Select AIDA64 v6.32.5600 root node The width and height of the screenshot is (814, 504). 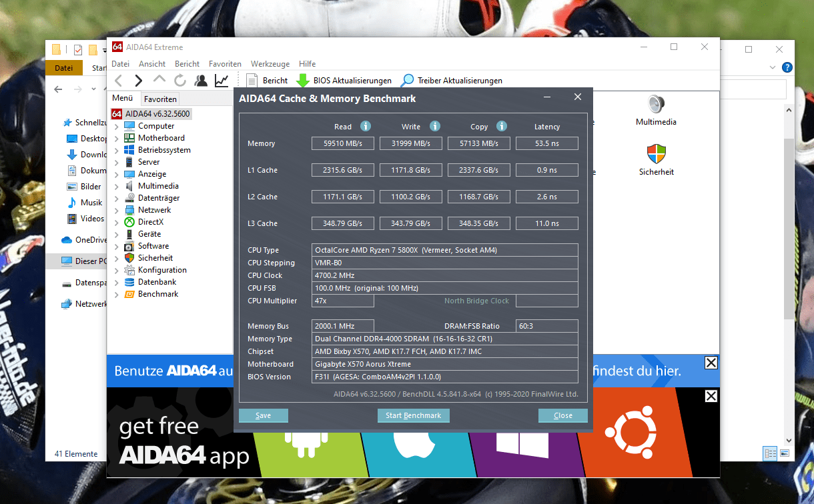point(151,114)
